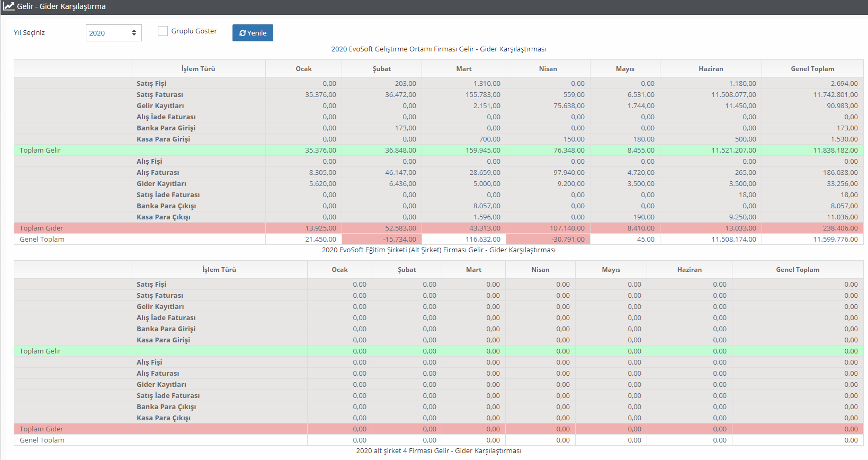Screen dimensions: 868x460
Task: Click the Gruplu Göster label text
Action: pos(194,31)
